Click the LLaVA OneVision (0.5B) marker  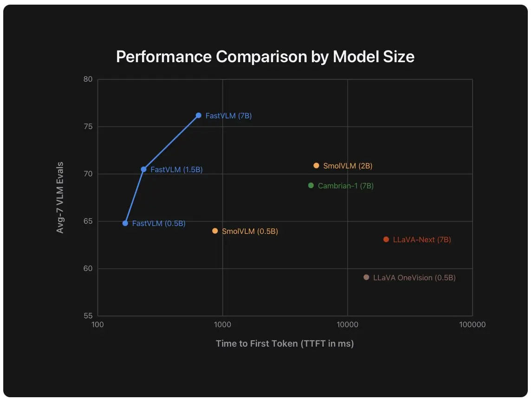coord(366,277)
